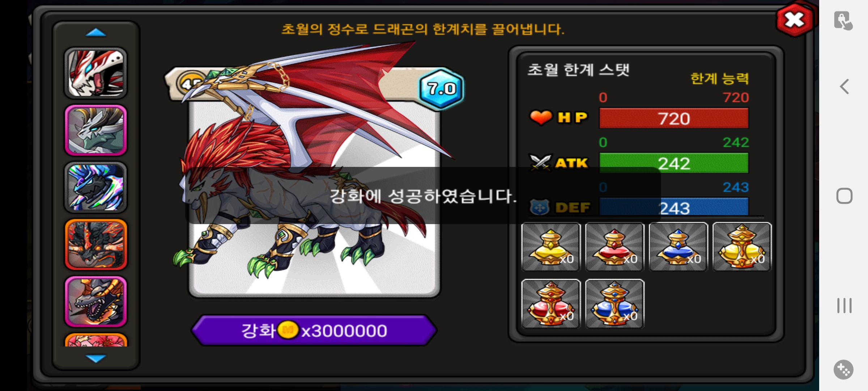Choose the lava black dragon portrait
Image resolution: width=868 pixels, height=391 pixels.
click(x=96, y=245)
